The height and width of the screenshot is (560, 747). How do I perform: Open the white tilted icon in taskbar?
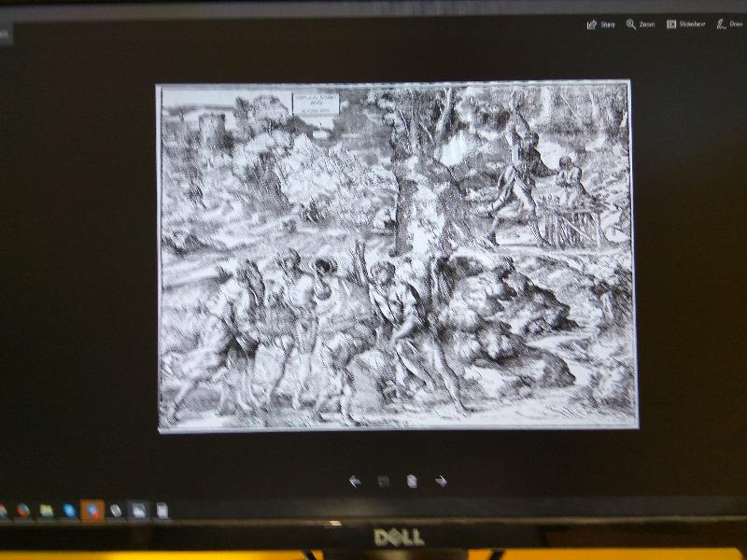(116, 511)
